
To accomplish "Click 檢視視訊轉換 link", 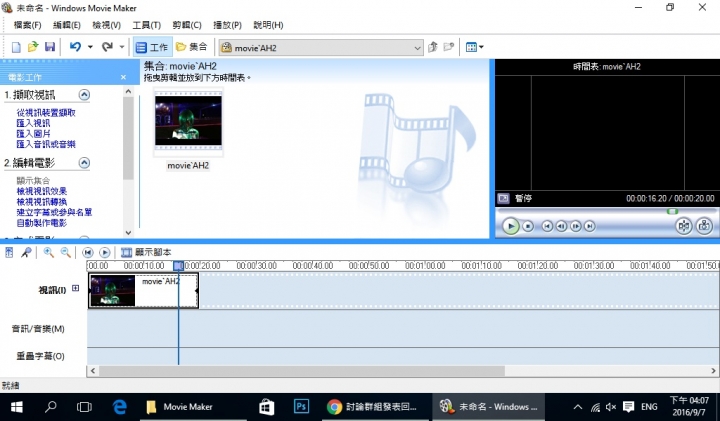I will coord(42,202).
